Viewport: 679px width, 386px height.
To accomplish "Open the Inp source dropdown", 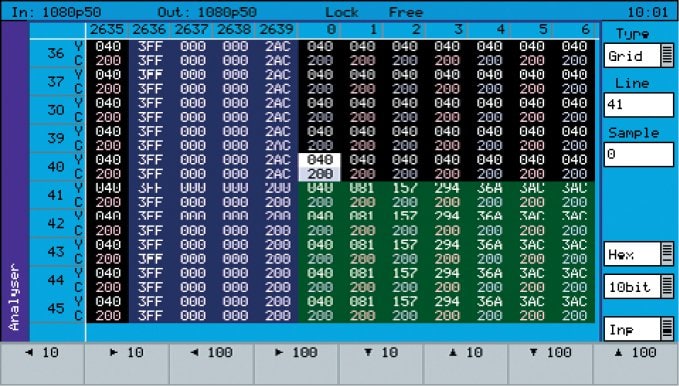I will point(639,329).
